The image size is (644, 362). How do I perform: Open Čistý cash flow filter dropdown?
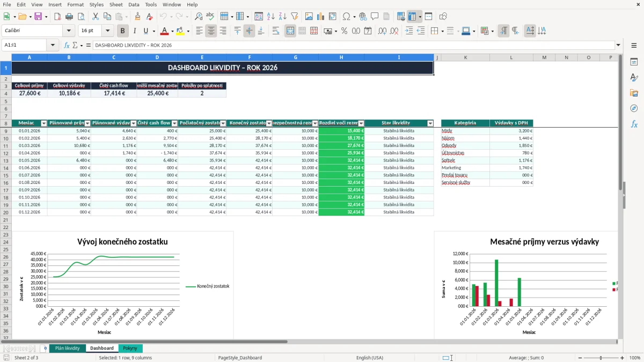(174, 123)
